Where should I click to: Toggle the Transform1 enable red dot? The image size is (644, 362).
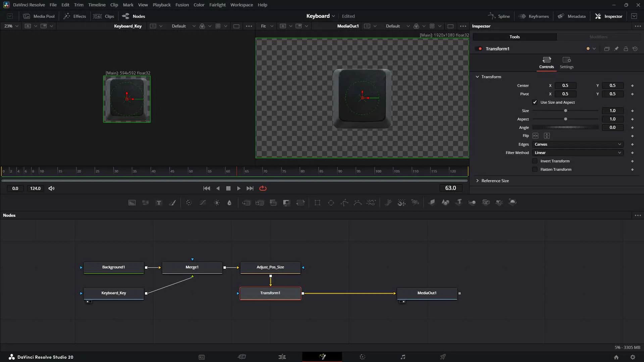pos(480,49)
